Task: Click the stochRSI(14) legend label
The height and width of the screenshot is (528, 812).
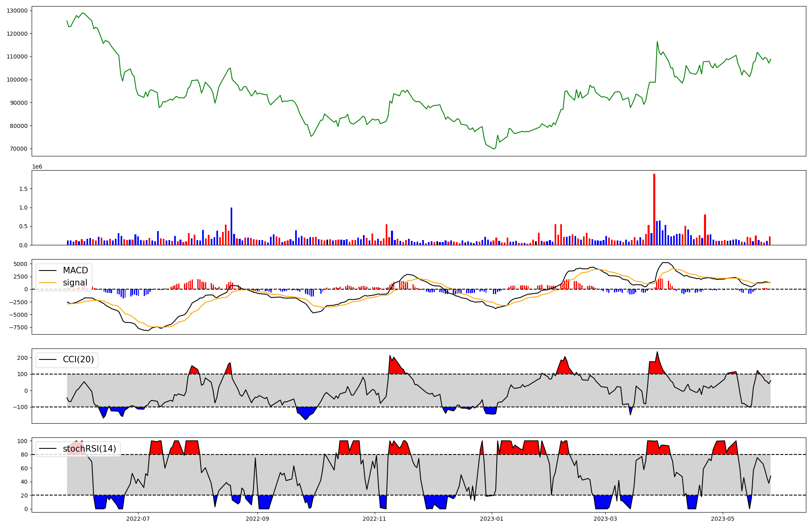Action: [x=89, y=449]
